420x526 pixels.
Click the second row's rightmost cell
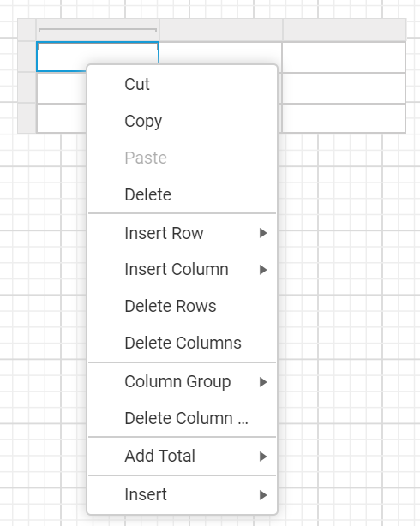(344, 88)
